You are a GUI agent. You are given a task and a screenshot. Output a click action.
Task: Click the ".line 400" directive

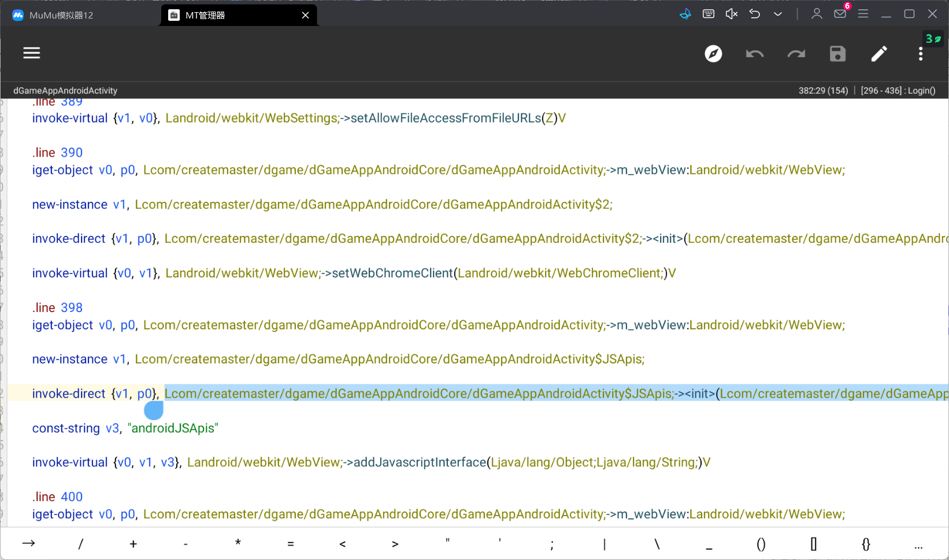pos(57,497)
